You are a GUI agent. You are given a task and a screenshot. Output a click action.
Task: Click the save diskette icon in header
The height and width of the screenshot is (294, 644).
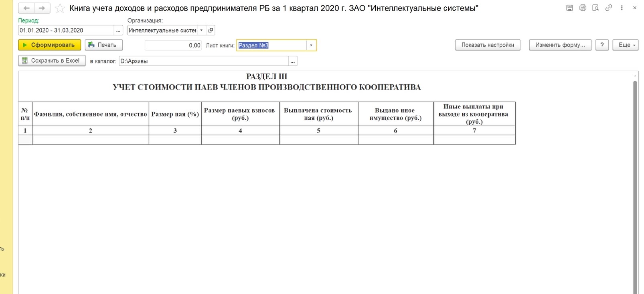[569, 8]
